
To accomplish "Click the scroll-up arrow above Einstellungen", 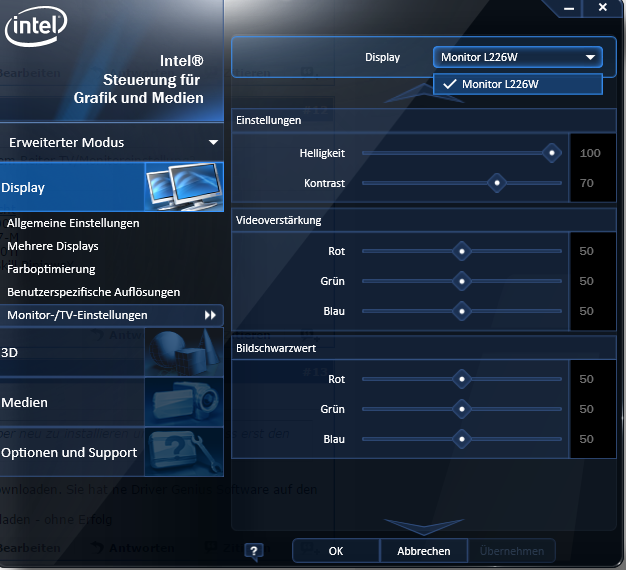I will pos(424,94).
